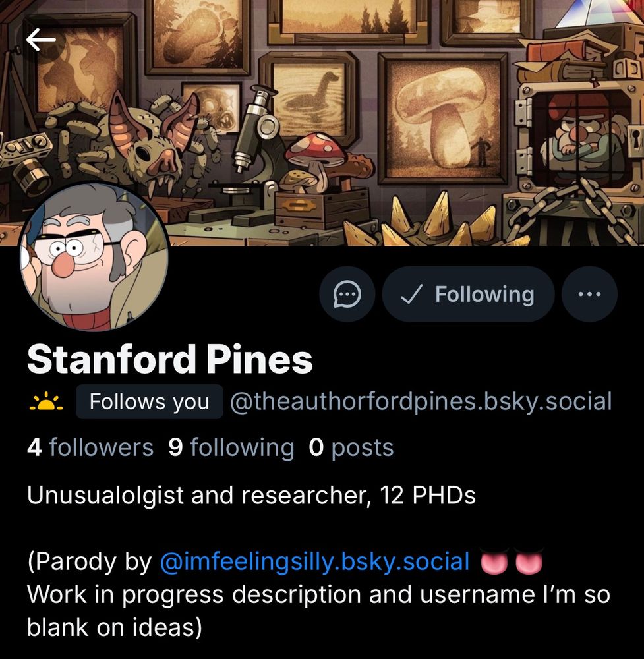
Task: Open the @imfeelingsilly.bsky.social profile link
Action: pos(314,562)
